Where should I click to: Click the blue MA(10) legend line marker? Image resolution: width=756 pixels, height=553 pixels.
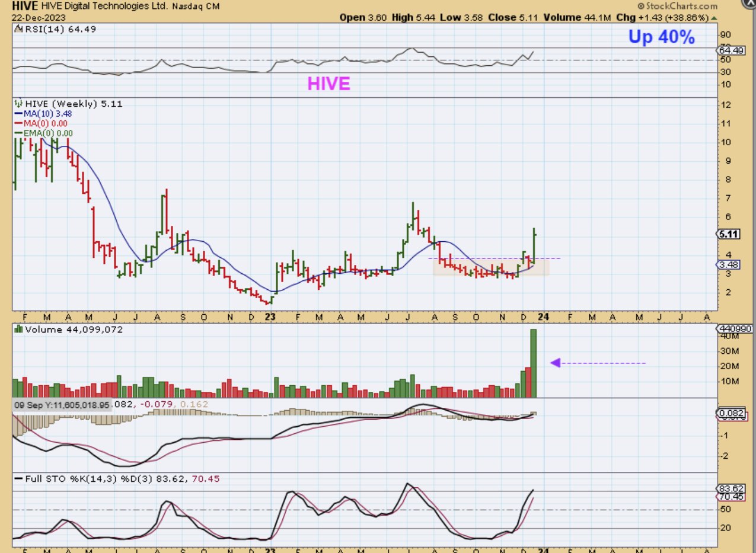pos(18,114)
